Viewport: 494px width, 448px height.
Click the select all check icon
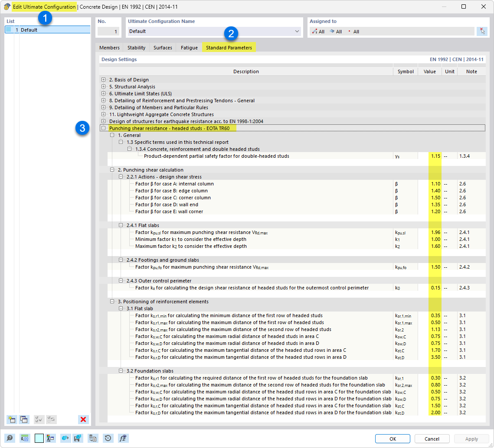[x=39, y=419]
